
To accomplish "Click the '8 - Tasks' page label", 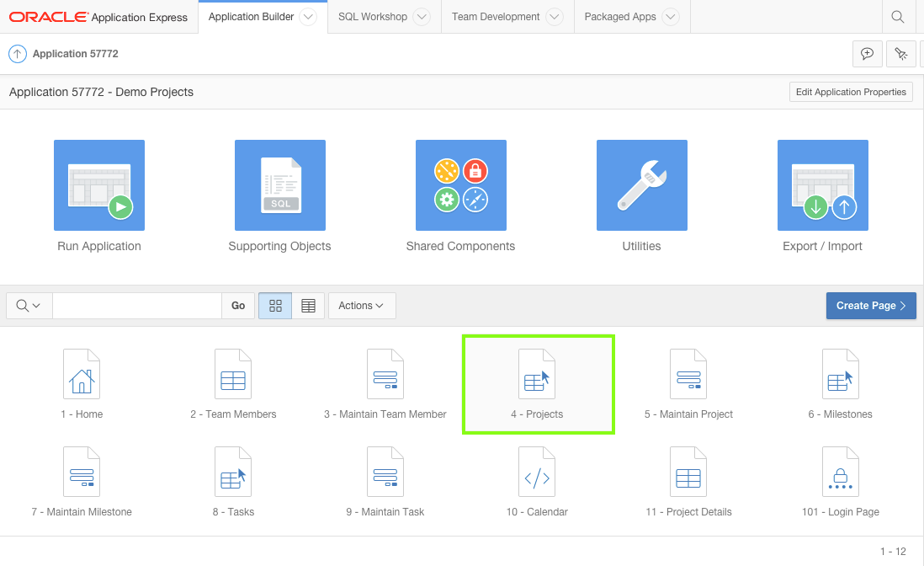I will pyautogui.click(x=233, y=512).
